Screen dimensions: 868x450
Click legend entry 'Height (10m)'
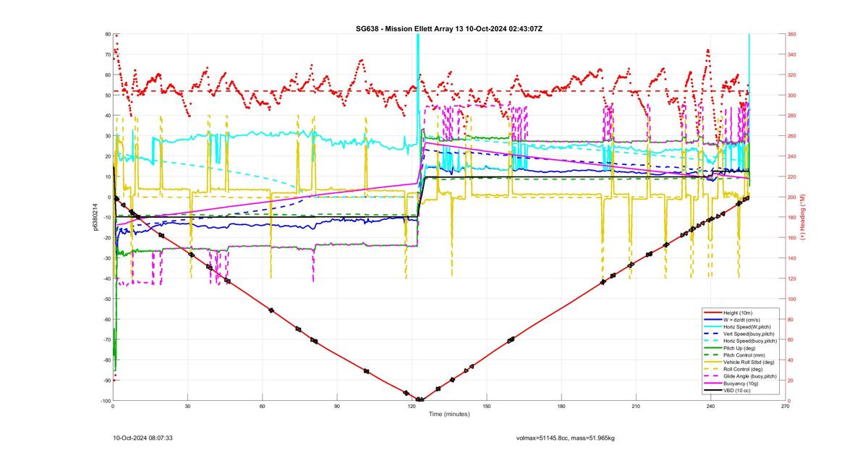tap(739, 313)
